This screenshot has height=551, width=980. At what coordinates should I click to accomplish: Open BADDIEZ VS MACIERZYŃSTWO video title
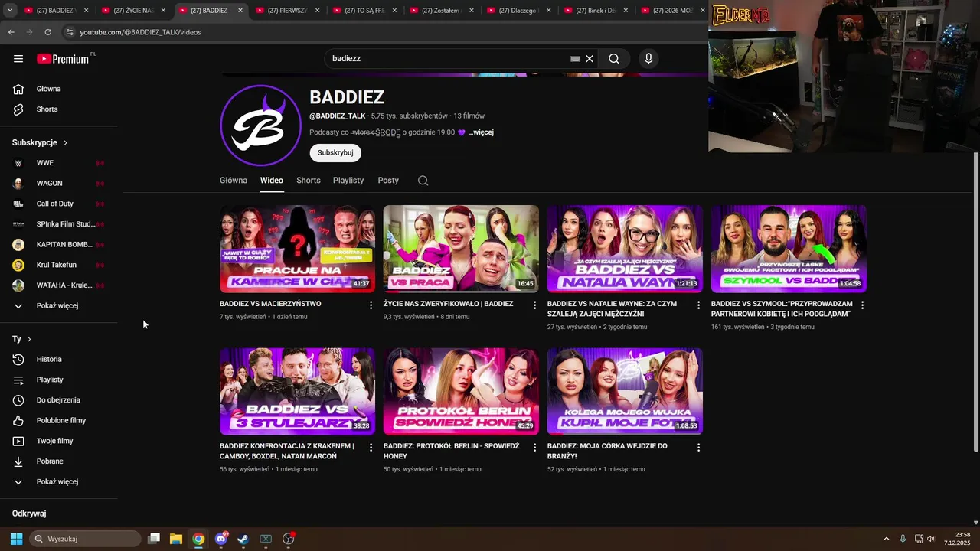pyautogui.click(x=270, y=304)
